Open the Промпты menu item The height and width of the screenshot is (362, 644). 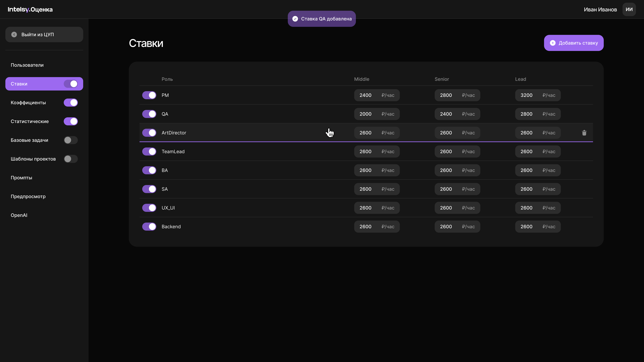[x=21, y=178]
